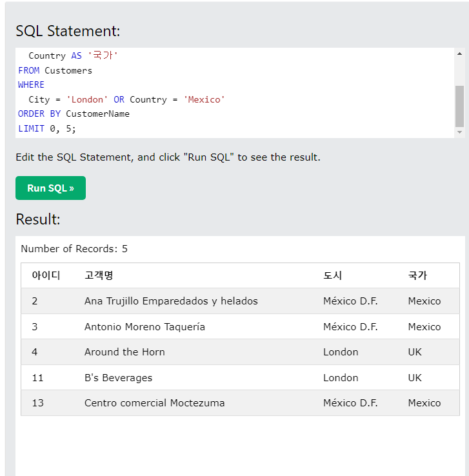The width and height of the screenshot is (469, 476).
Task: Click the FROM Customers line
Action: pos(55,70)
